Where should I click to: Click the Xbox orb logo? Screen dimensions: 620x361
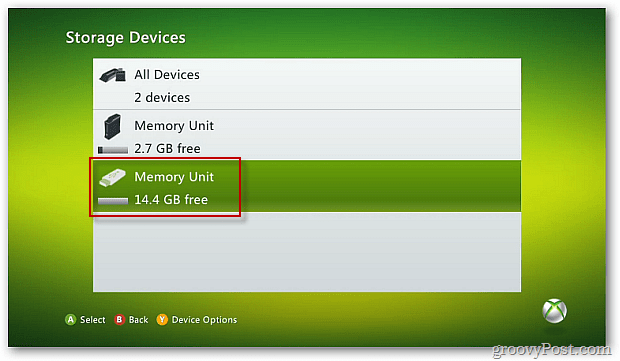(554, 311)
